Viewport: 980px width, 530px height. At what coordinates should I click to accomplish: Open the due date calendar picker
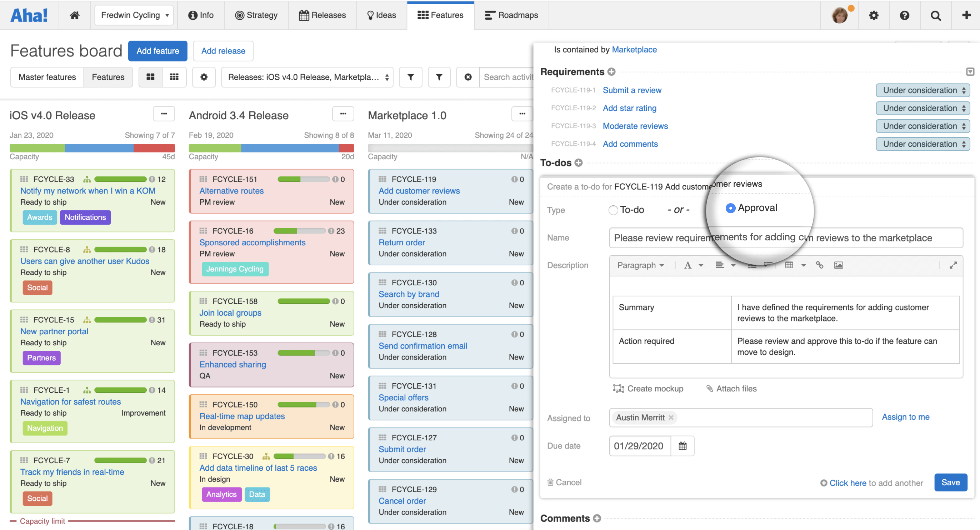click(682, 445)
